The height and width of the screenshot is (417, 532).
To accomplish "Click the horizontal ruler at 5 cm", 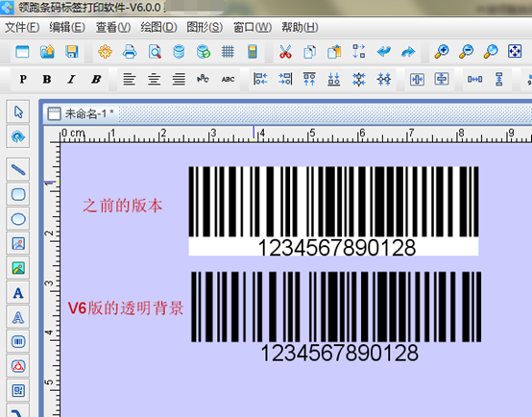I will pyautogui.click(x=311, y=135).
